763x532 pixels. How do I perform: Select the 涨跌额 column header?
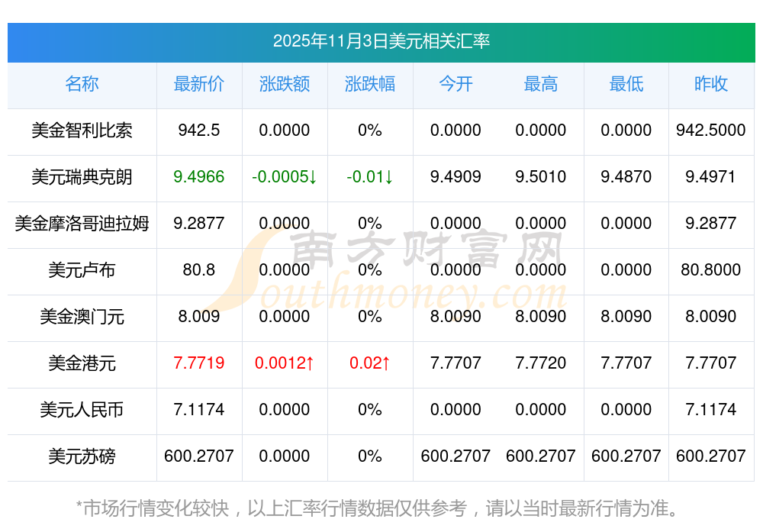coord(285,85)
